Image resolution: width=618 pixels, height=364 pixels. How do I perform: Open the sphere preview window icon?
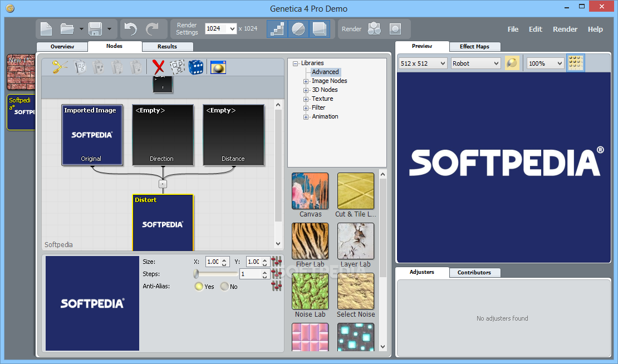tap(218, 67)
